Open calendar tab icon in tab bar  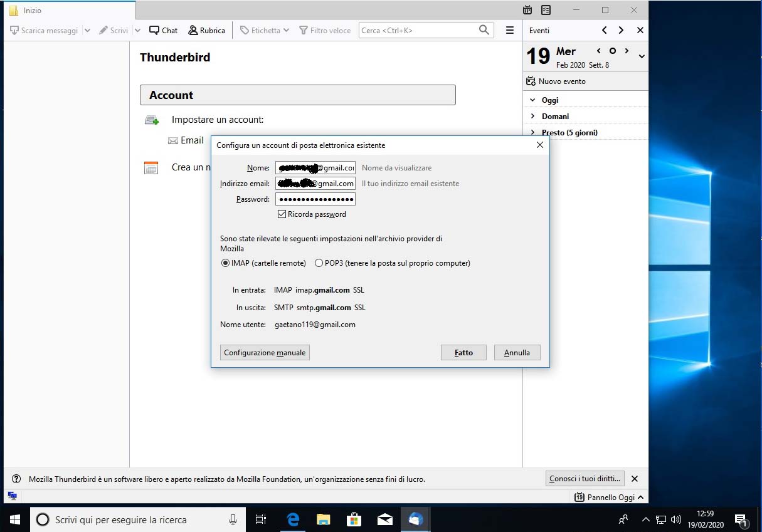(x=527, y=10)
